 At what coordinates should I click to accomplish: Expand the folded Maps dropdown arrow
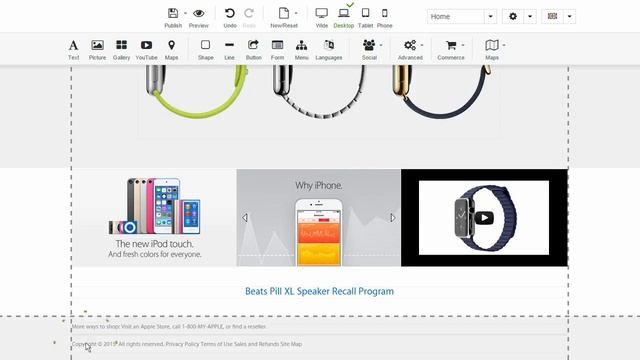click(x=504, y=45)
